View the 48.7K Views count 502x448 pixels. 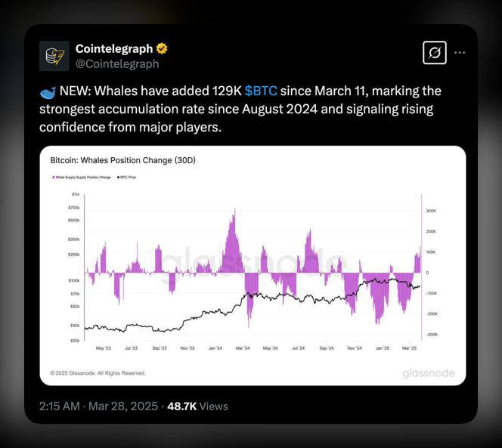pyautogui.click(x=197, y=406)
